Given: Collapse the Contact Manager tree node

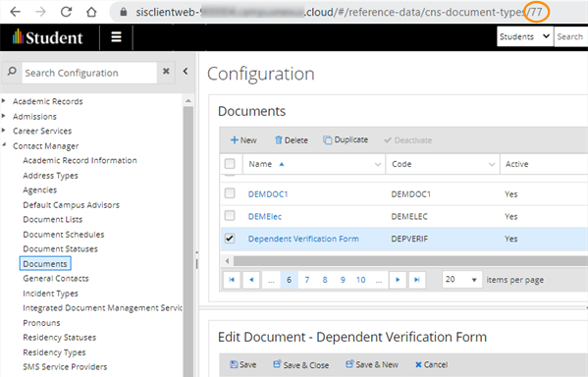Looking at the screenshot, I should (x=4, y=145).
